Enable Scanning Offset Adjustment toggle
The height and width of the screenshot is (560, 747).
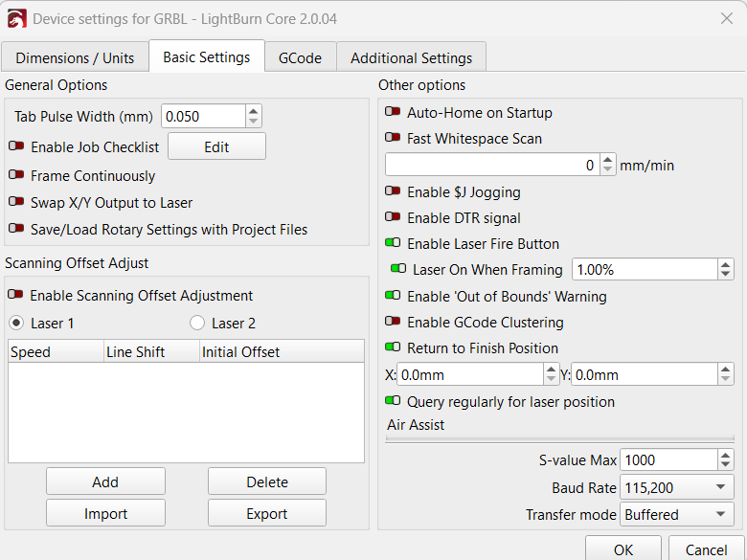[15, 296]
